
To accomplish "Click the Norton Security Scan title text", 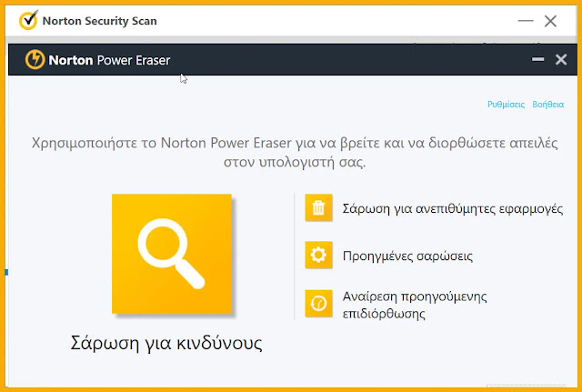I will pos(100,21).
